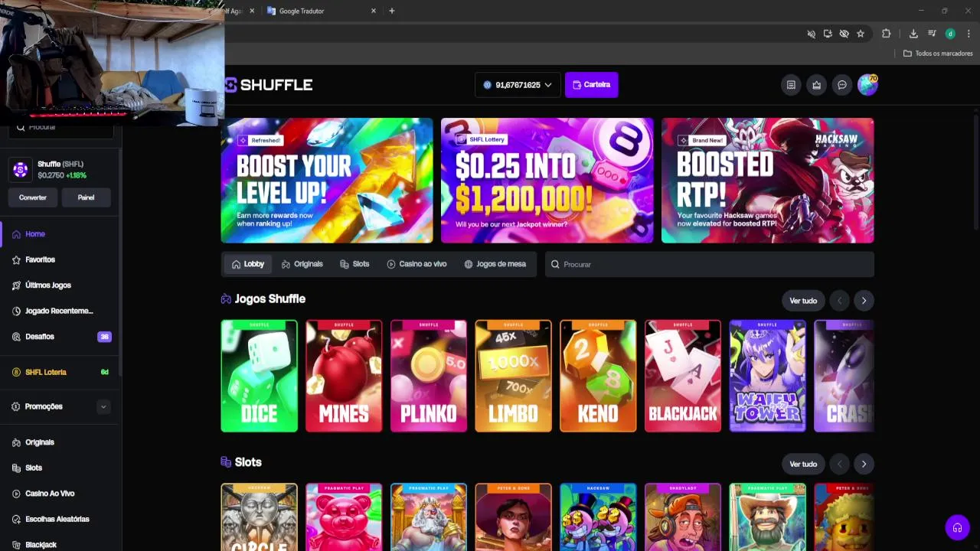Image resolution: width=980 pixels, height=551 pixels.
Task: Open the Blackjack game tile in Jogos Shuffle
Action: coord(683,376)
